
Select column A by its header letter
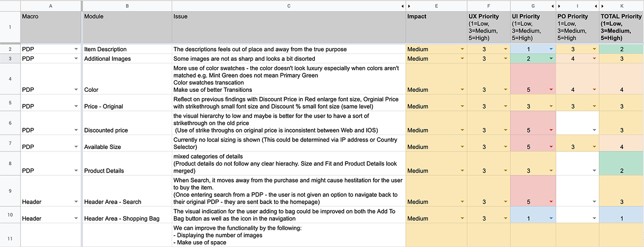[x=51, y=6]
